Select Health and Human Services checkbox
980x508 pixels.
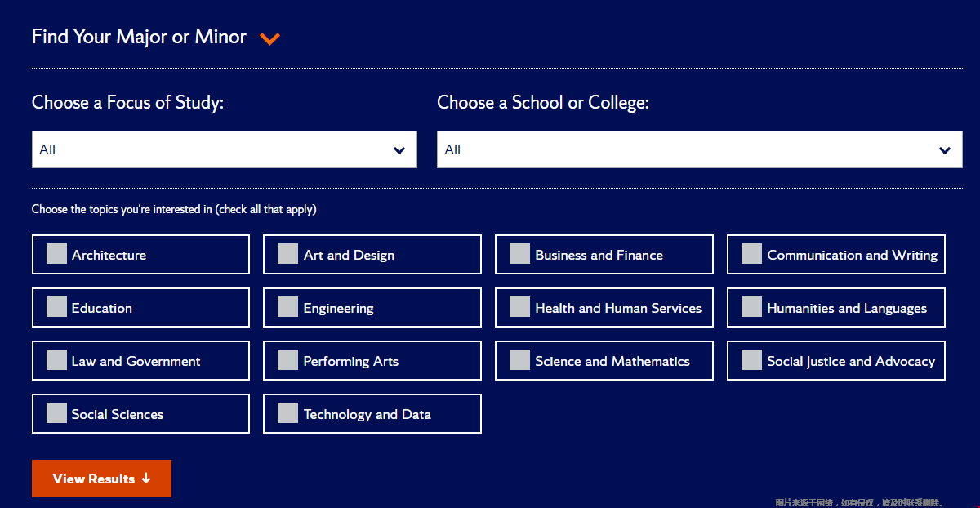[519, 307]
